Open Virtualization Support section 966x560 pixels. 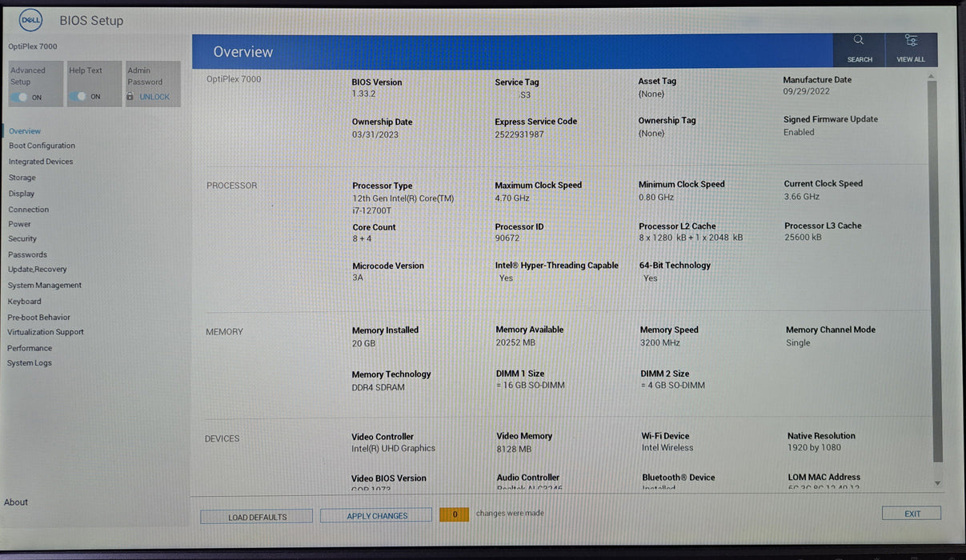click(x=46, y=332)
